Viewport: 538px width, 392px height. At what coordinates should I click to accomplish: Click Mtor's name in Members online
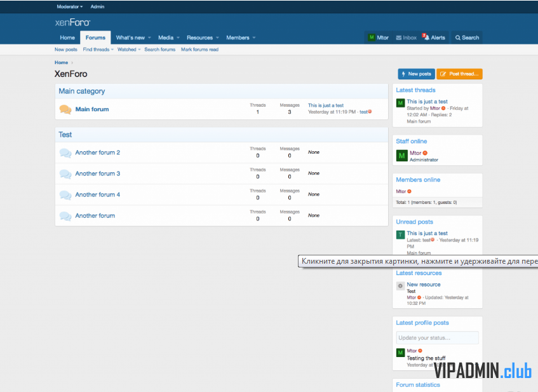pos(401,191)
